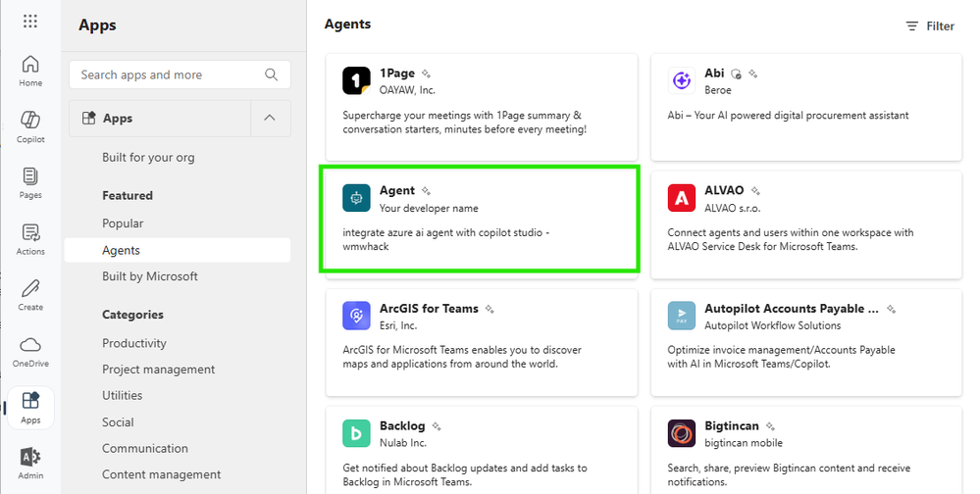The width and height of the screenshot is (980, 494).
Task: Click the 'Beroe' publisher text
Action: tap(717, 90)
